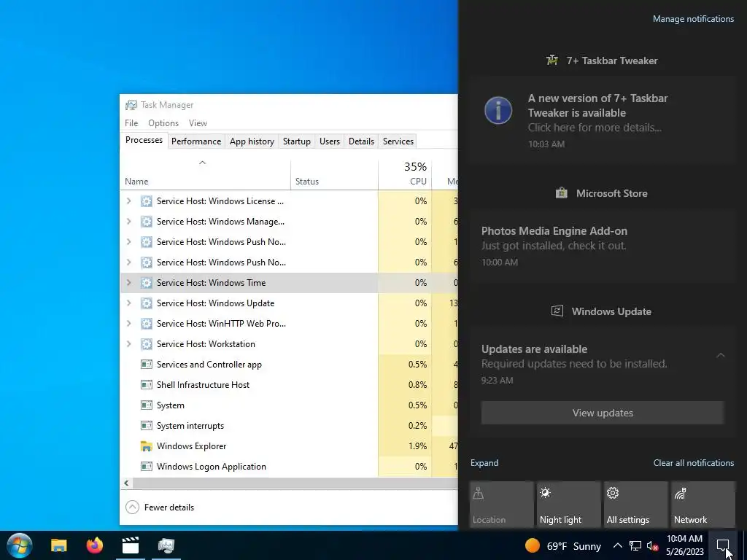
Task: Switch to the App history tab
Action: pos(252,141)
